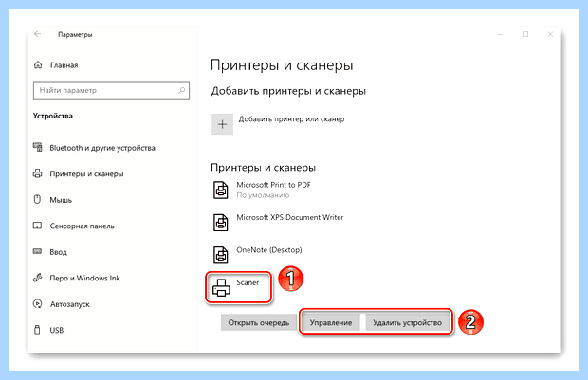Click the Перо и Windows Ink pen icon

point(38,278)
